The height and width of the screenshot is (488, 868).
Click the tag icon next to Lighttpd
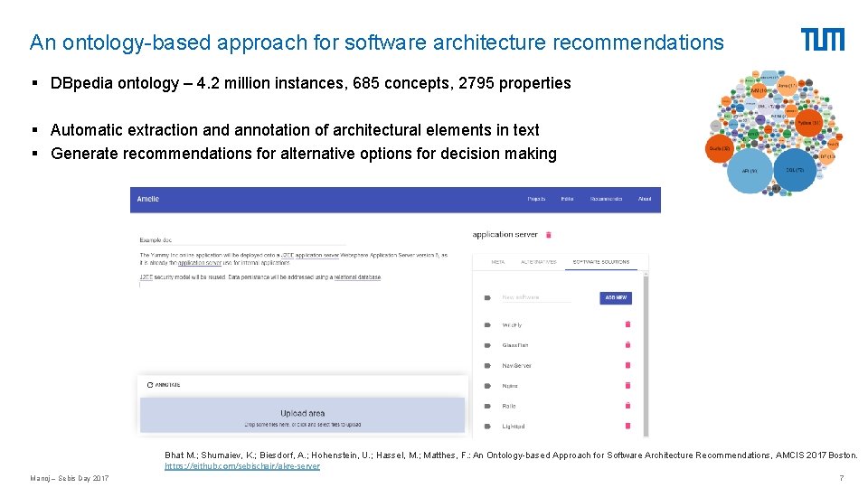[487, 427]
